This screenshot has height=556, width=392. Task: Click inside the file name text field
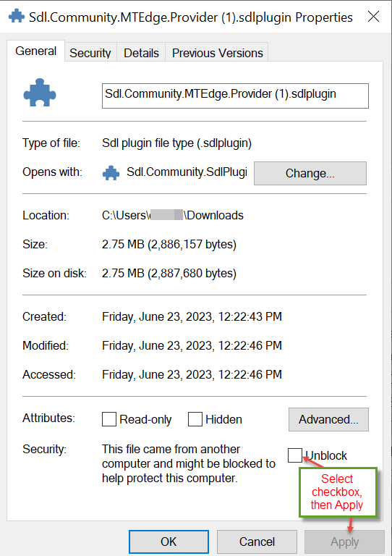pyautogui.click(x=235, y=96)
